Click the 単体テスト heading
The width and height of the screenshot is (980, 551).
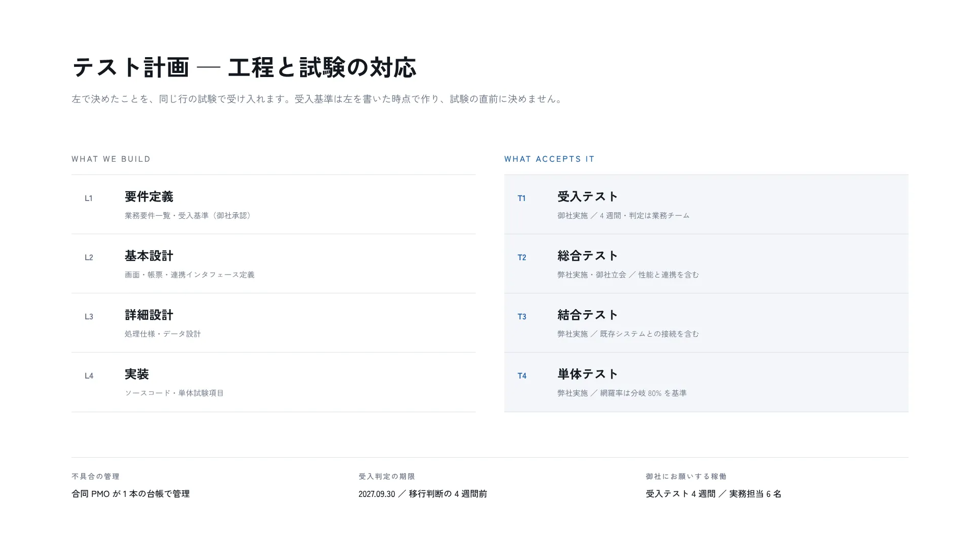tap(588, 374)
